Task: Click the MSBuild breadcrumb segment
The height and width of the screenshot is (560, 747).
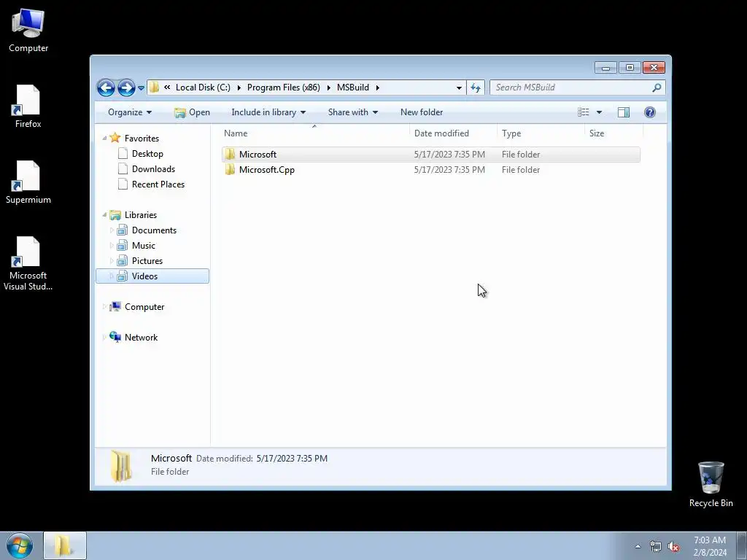Action: (x=353, y=87)
